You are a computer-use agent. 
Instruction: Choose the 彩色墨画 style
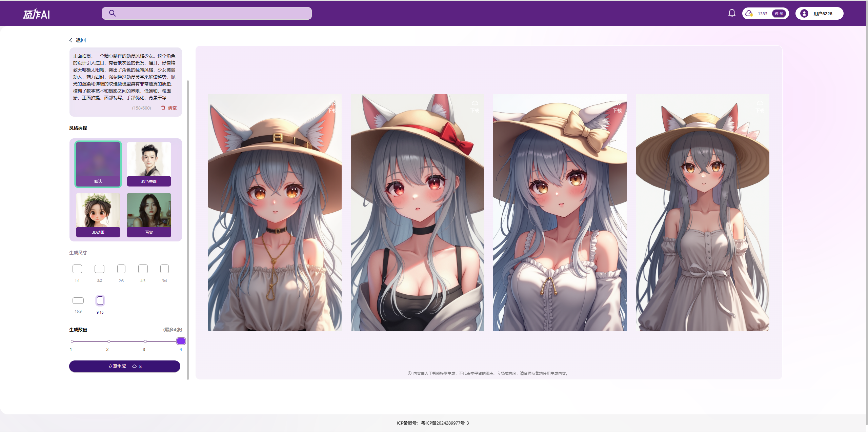(149, 164)
